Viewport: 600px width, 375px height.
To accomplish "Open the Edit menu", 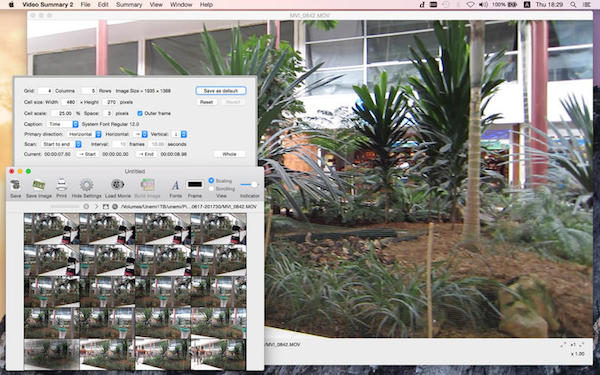I will point(103,5).
